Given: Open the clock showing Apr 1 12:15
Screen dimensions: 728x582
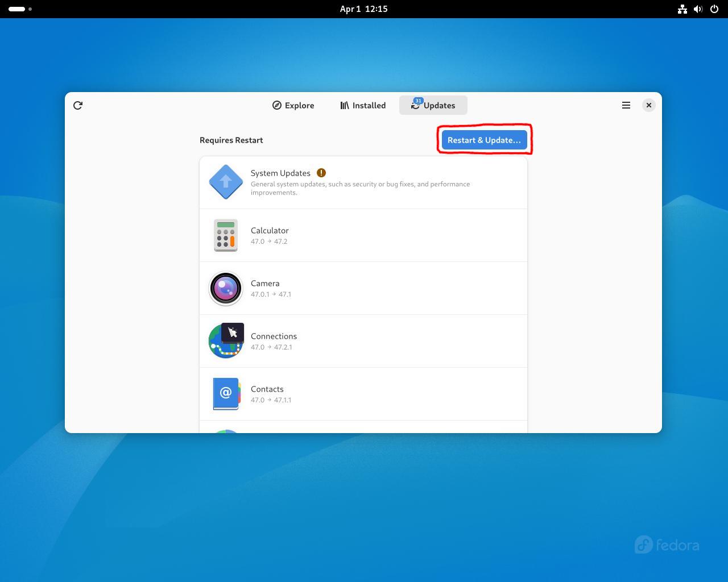Looking at the screenshot, I should point(364,9).
